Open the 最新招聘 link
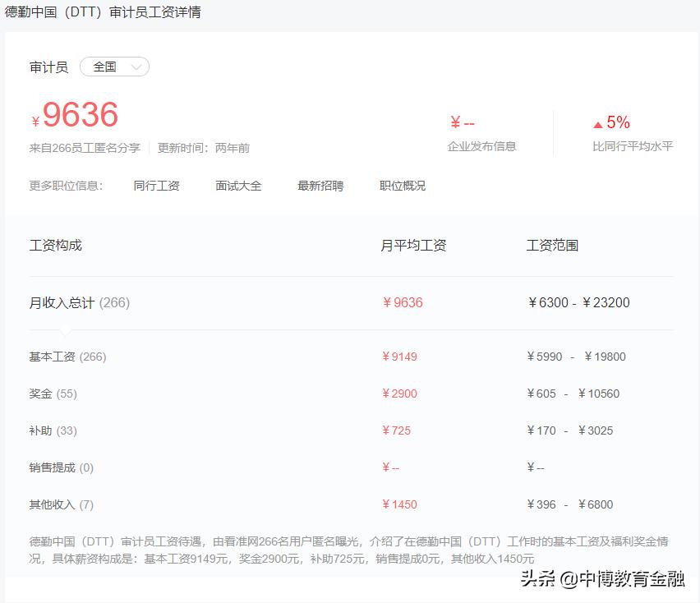The height and width of the screenshot is (603, 700). (x=319, y=186)
